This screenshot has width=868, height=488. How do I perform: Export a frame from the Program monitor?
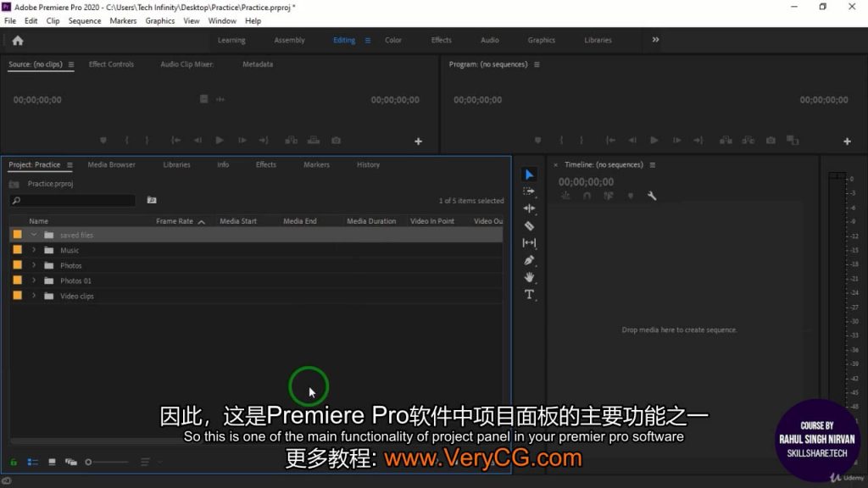(x=771, y=141)
